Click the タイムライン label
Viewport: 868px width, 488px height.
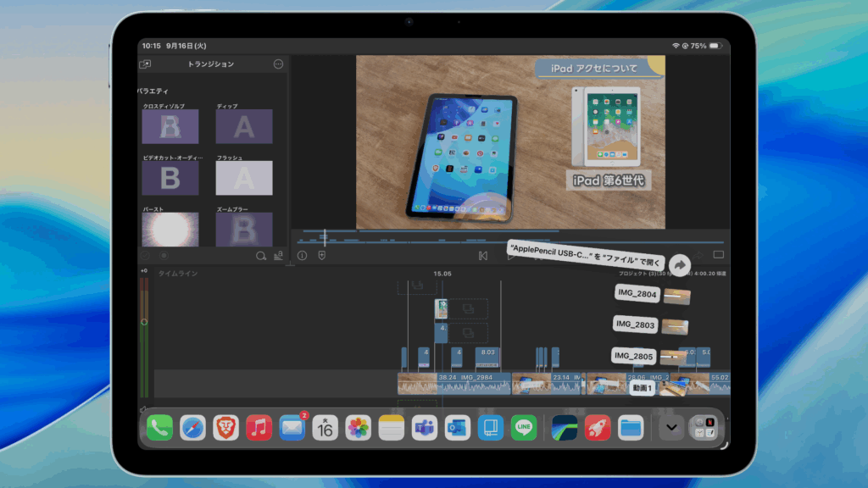pos(178,274)
